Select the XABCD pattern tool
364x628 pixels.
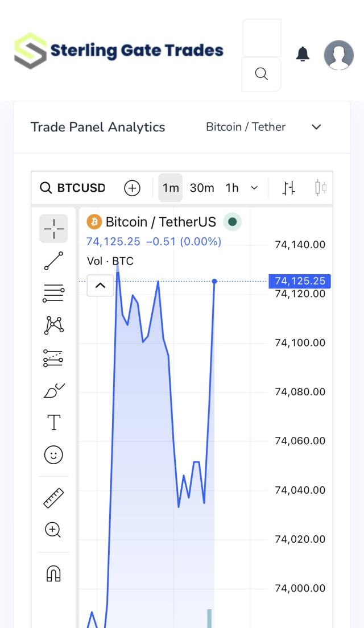click(x=53, y=325)
